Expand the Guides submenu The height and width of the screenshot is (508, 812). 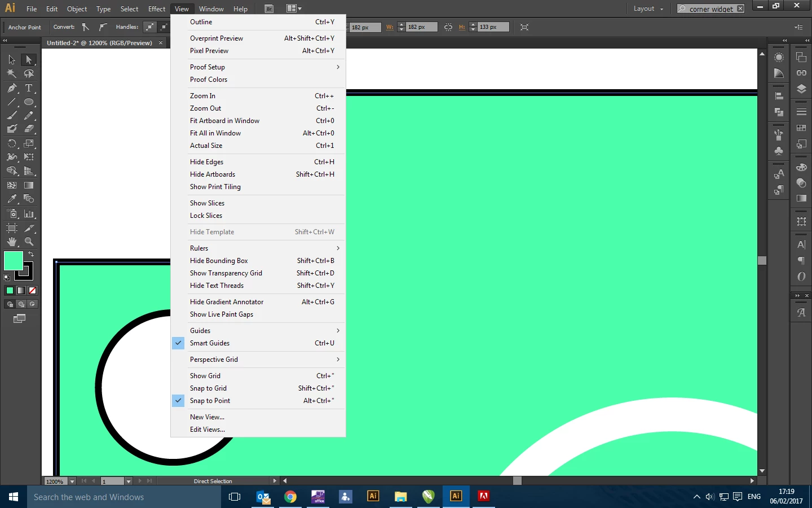pos(258,331)
